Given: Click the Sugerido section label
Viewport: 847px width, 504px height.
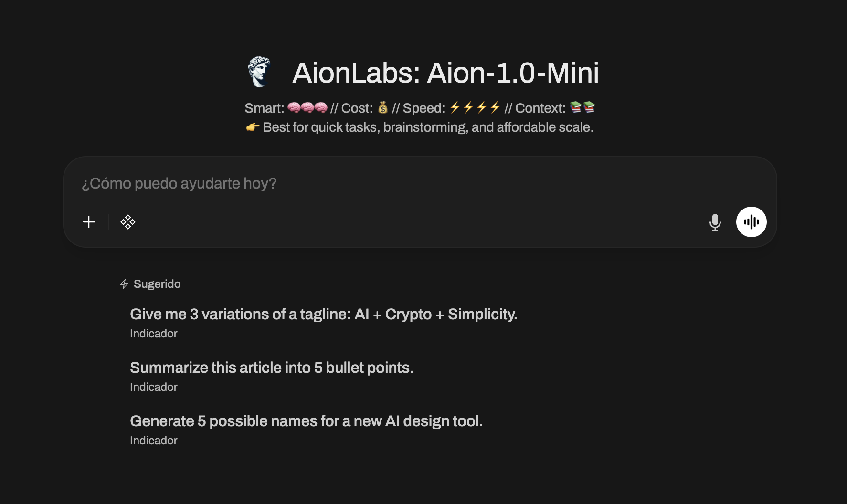Looking at the screenshot, I should click(x=157, y=284).
